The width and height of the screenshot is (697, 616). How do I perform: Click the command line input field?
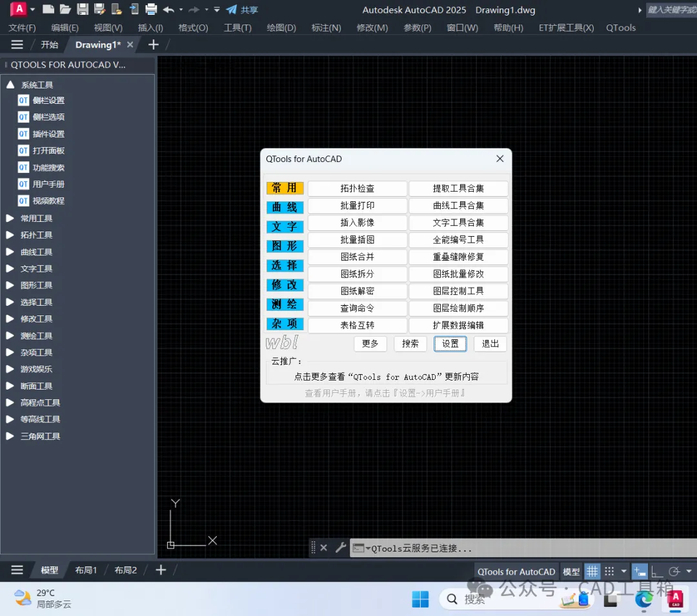coord(525,548)
